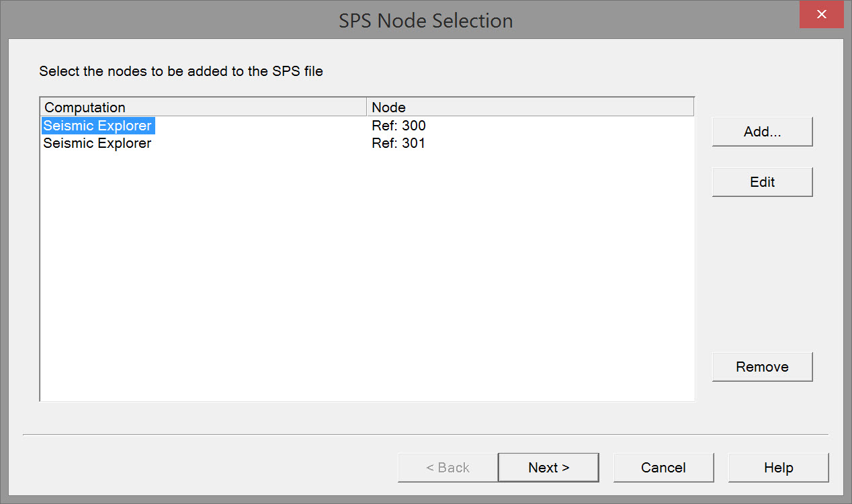Proceed with the Next > button
The image size is (852, 504).
coord(548,468)
